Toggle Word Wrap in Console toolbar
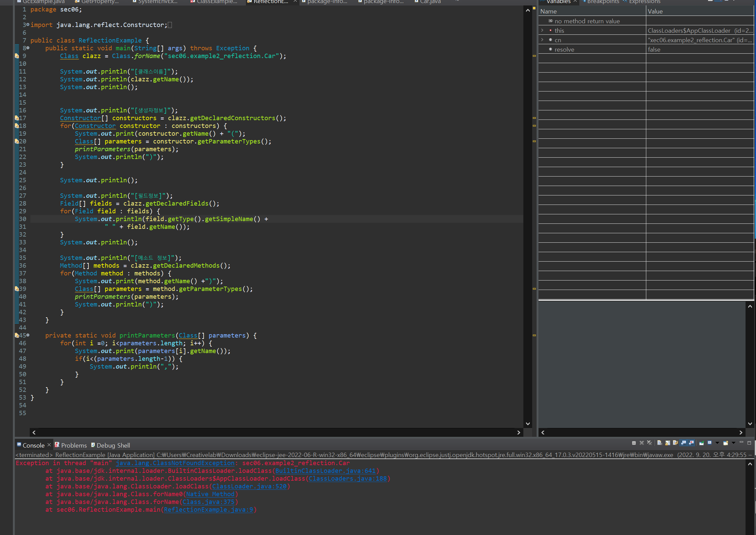756x535 pixels. [675, 443]
